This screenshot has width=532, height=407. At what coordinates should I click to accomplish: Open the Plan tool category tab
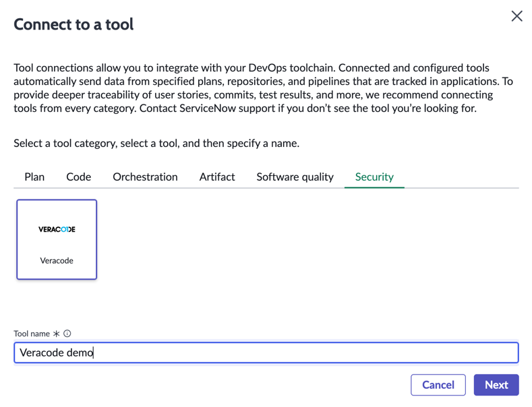pyautogui.click(x=34, y=177)
